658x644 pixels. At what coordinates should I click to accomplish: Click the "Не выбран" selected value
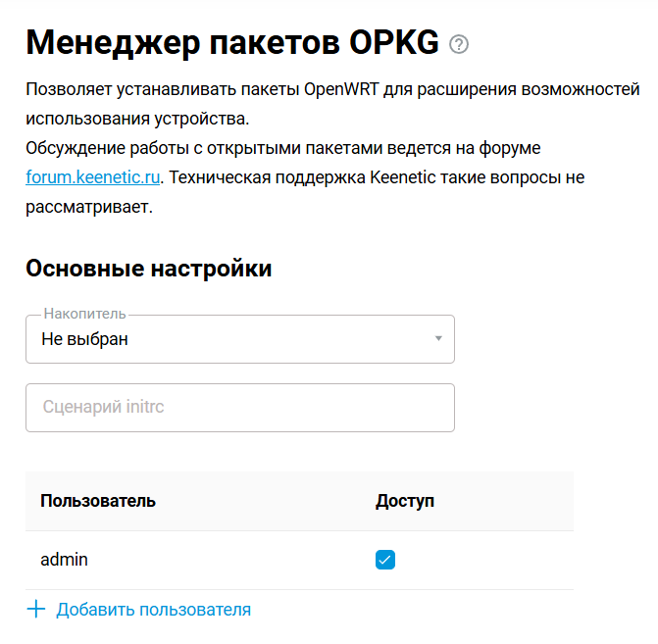[85, 339]
